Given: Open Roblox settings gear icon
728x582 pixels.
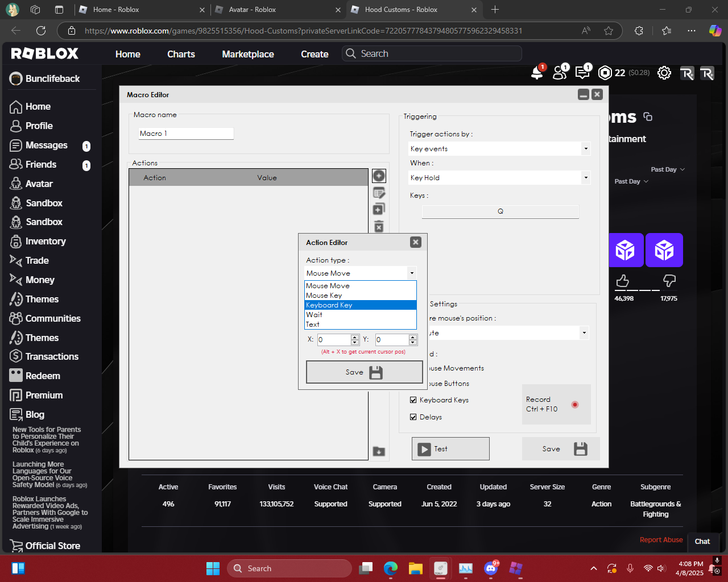Looking at the screenshot, I should (x=664, y=73).
